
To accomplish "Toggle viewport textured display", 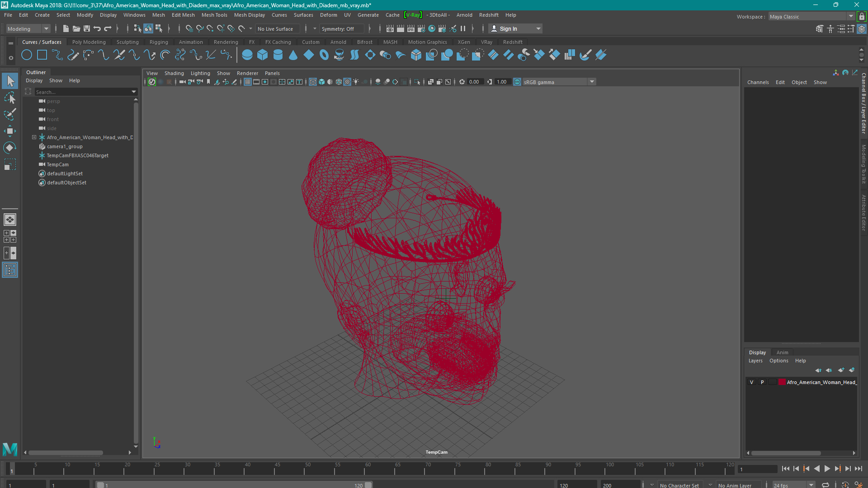I will tap(347, 82).
